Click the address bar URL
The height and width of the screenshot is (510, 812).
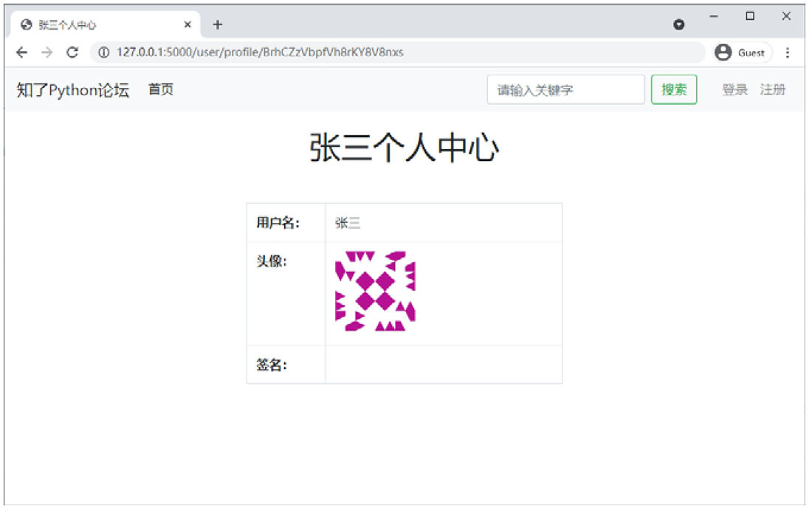point(259,52)
